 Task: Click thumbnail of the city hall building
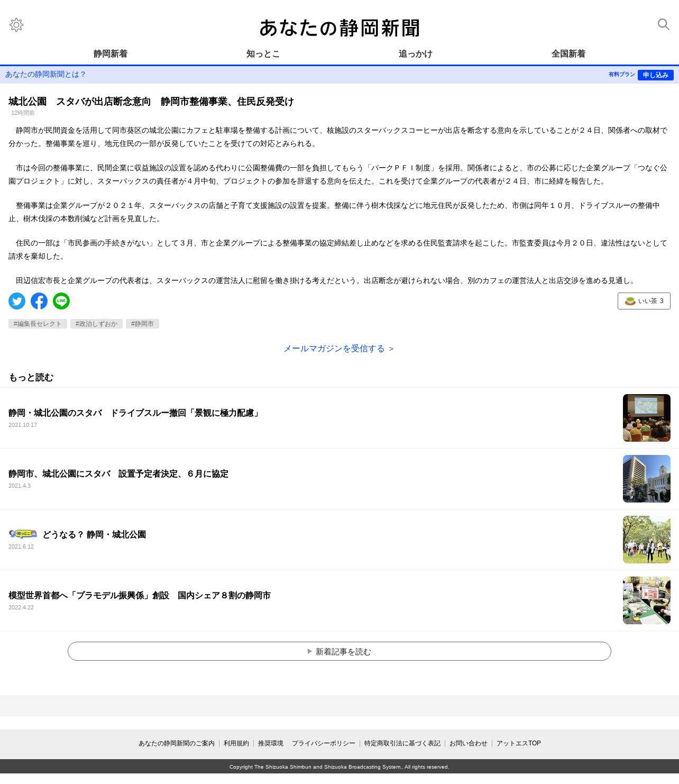pos(646,479)
